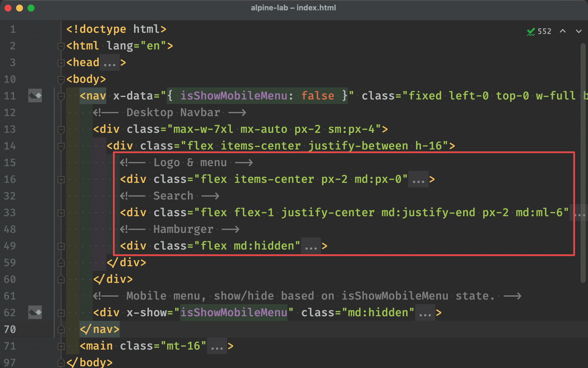Click the closing body fold marker on line 97
Viewport: 588px width, 368px height.
(x=61, y=363)
